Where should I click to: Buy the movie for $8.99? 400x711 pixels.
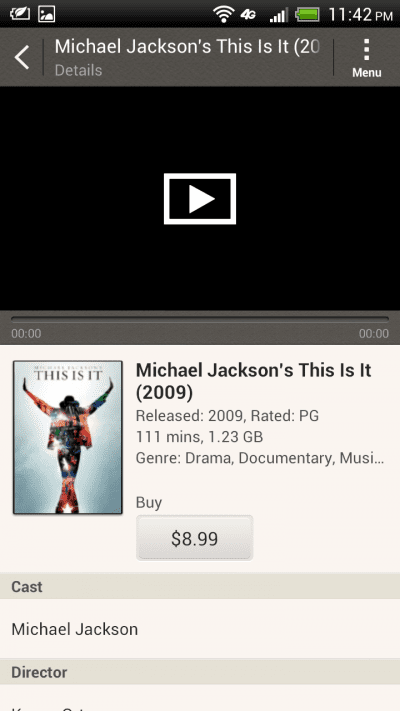coord(195,538)
